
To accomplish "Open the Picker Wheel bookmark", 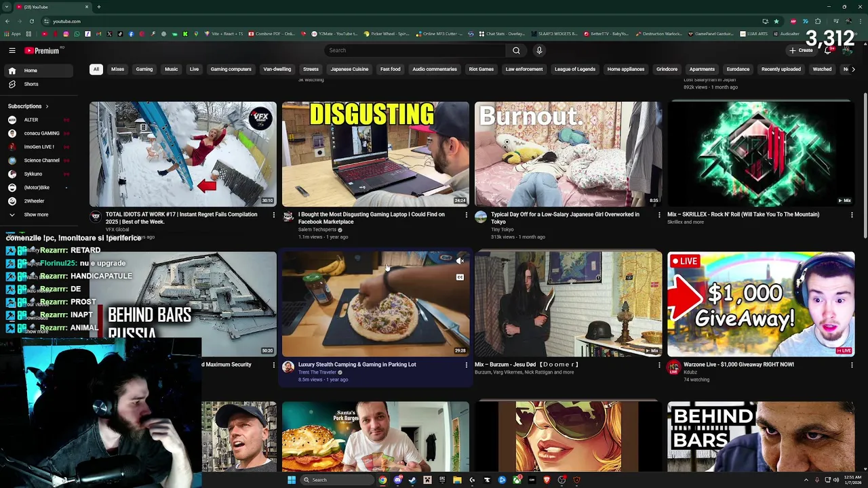I will [387, 34].
